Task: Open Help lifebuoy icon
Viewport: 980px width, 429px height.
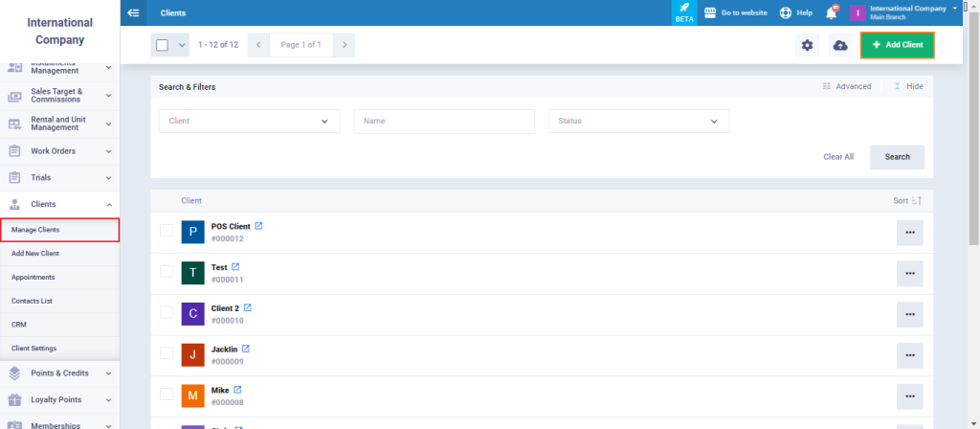Action: (x=786, y=12)
